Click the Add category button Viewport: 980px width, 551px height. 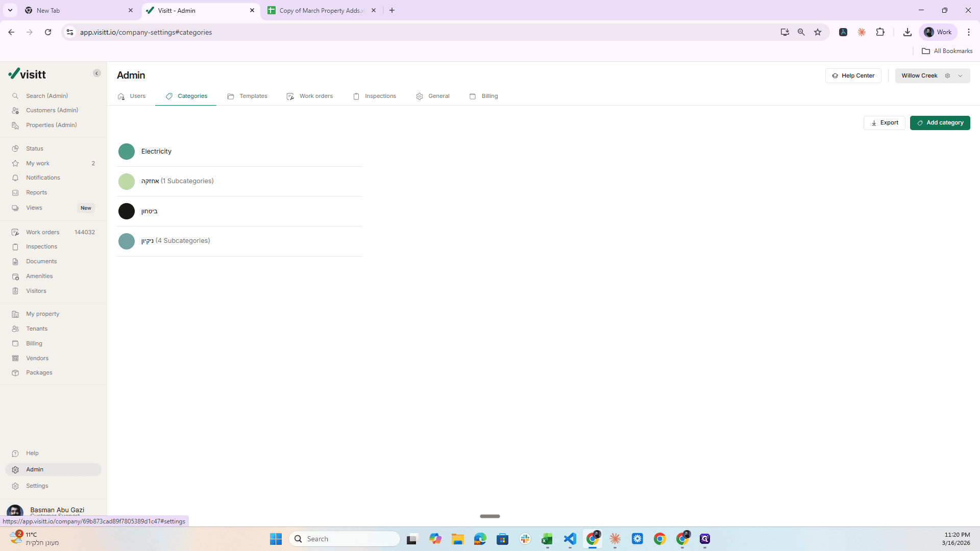[x=940, y=123]
